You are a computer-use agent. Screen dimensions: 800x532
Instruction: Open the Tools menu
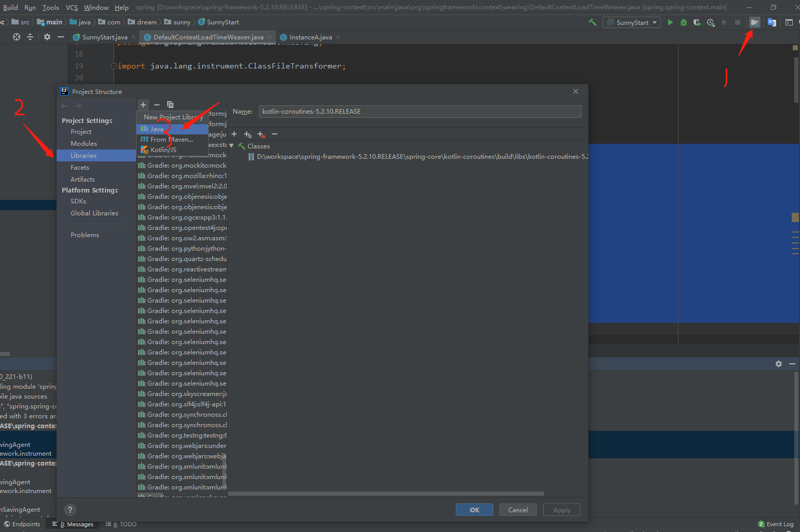[x=50, y=7]
